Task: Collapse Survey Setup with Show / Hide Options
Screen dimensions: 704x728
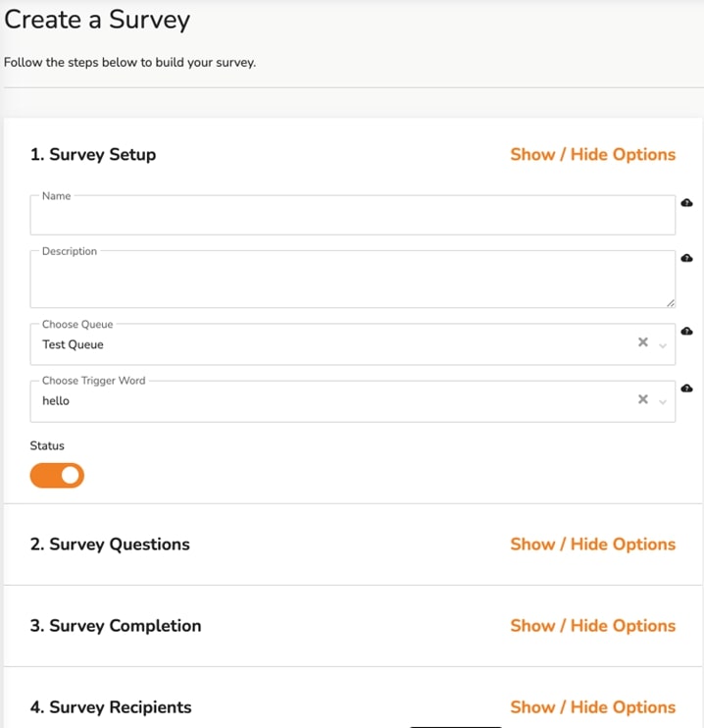Action: click(592, 155)
